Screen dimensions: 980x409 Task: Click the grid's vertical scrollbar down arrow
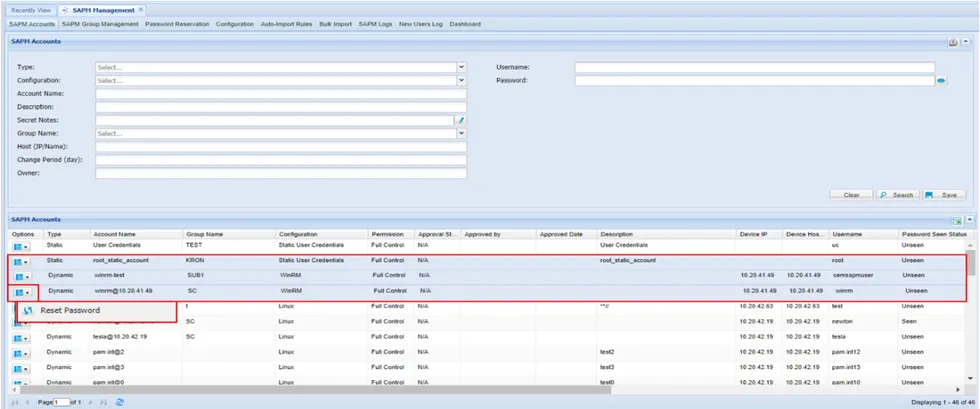pyautogui.click(x=970, y=378)
